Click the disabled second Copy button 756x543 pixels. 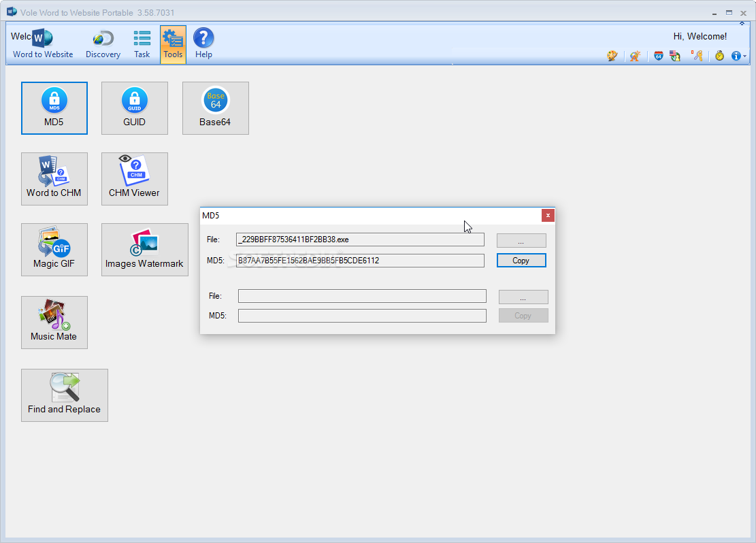pyautogui.click(x=523, y=315)
